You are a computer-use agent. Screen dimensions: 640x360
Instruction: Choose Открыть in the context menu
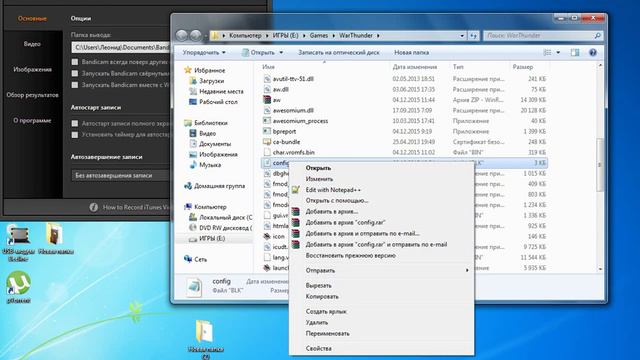[318, 168]
